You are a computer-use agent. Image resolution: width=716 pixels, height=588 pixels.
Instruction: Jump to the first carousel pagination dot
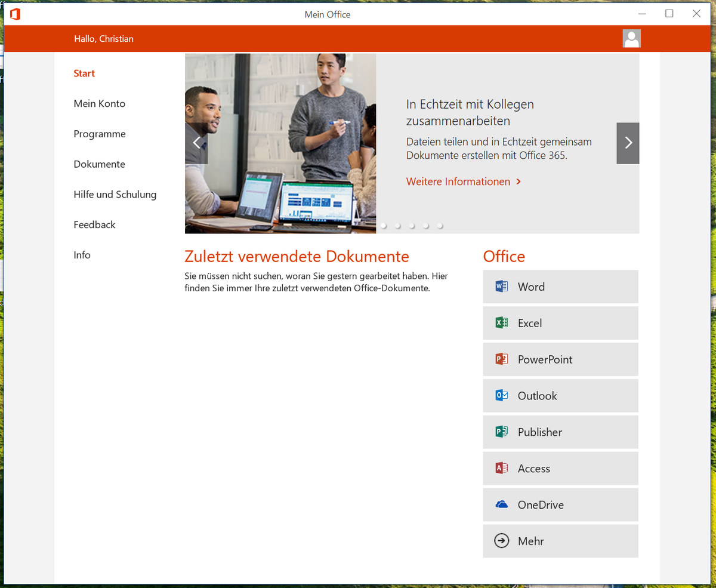384,226
